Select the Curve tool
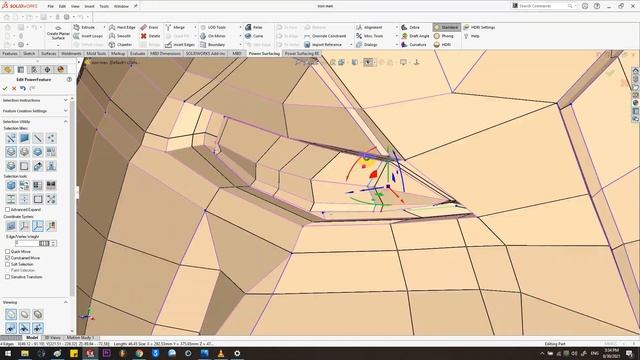 pyautogui.click(x=254, y=36)
